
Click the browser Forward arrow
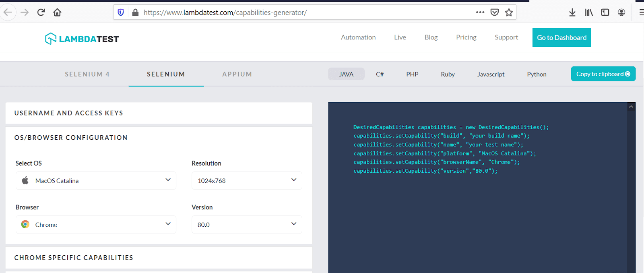point(25,12)
